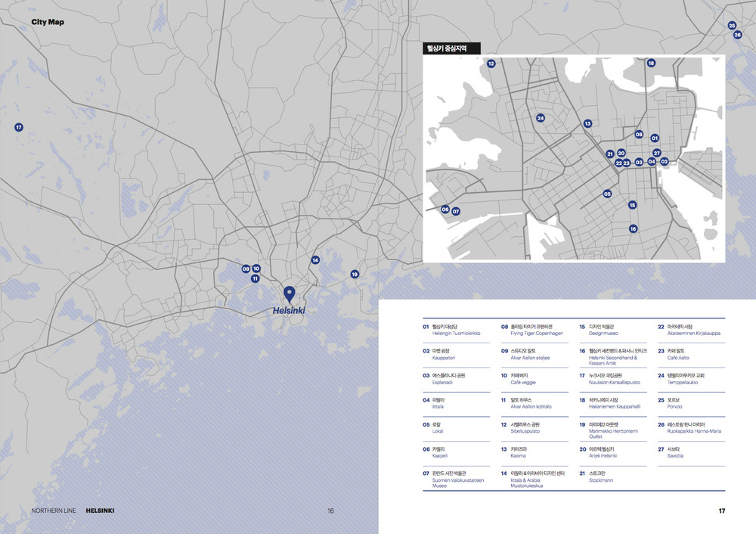Click map marker 05 in the inset map
The width and height of the screenshot is (756, 534).
click(x=607, y=194)
